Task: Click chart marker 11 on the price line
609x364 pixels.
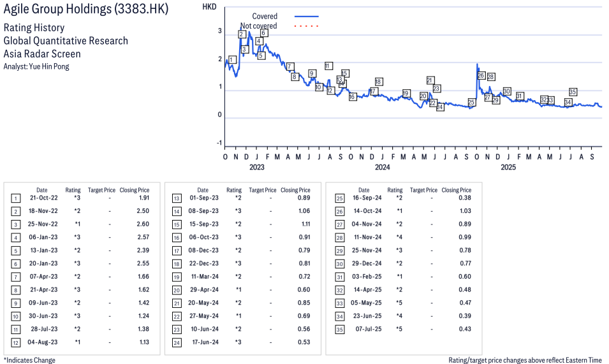Action: click(328, 66)
